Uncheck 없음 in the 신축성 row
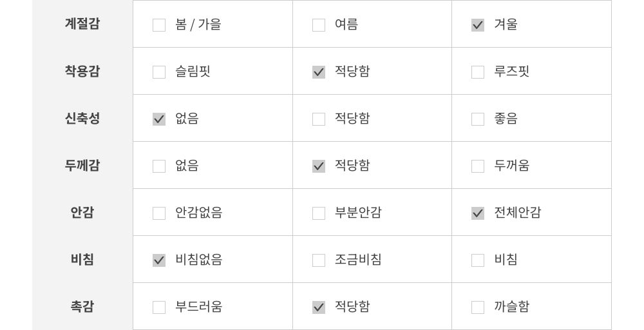This screenshot has width=644, height=330. pos(159,119)
